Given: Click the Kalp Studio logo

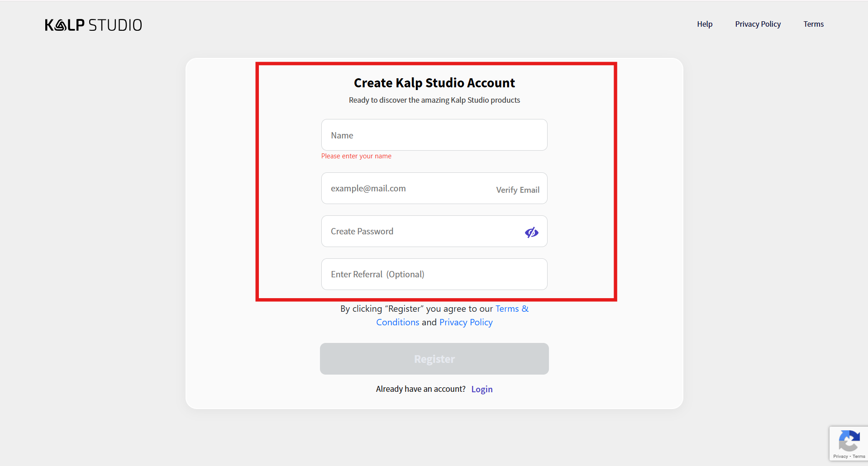Looking at the screenshot, I should pos(93,25).
